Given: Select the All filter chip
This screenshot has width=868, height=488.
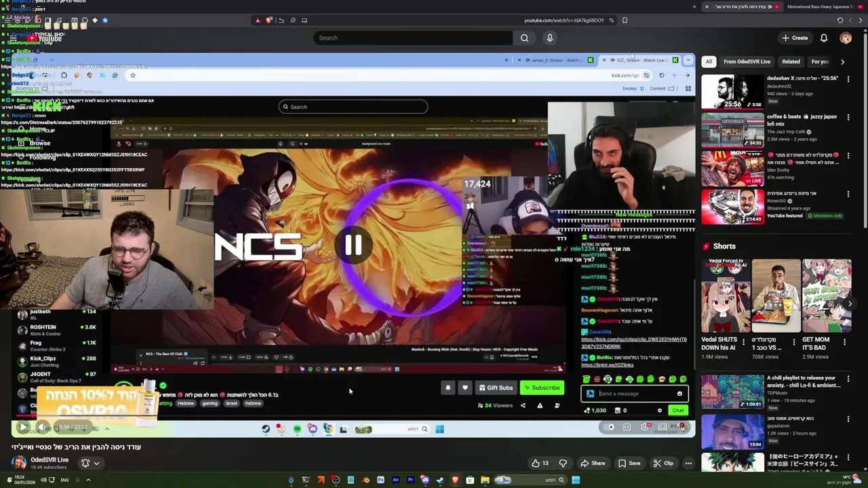Looking at the screenshot, I should click(x=709, y=62).
